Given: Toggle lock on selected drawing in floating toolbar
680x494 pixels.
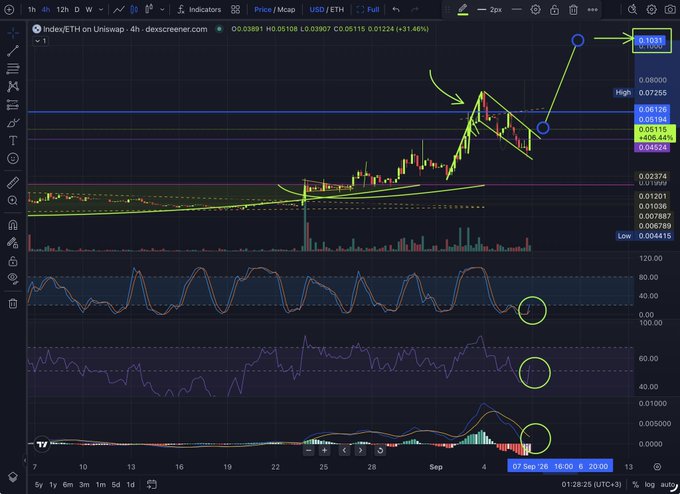Looking at the screenshot, I should pos(554,9).
